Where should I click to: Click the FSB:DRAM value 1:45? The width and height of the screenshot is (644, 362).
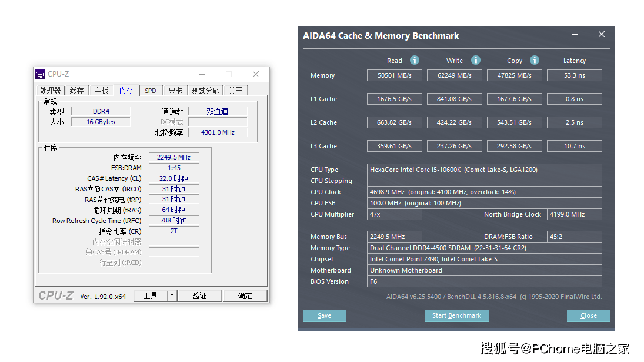(173, 168)
